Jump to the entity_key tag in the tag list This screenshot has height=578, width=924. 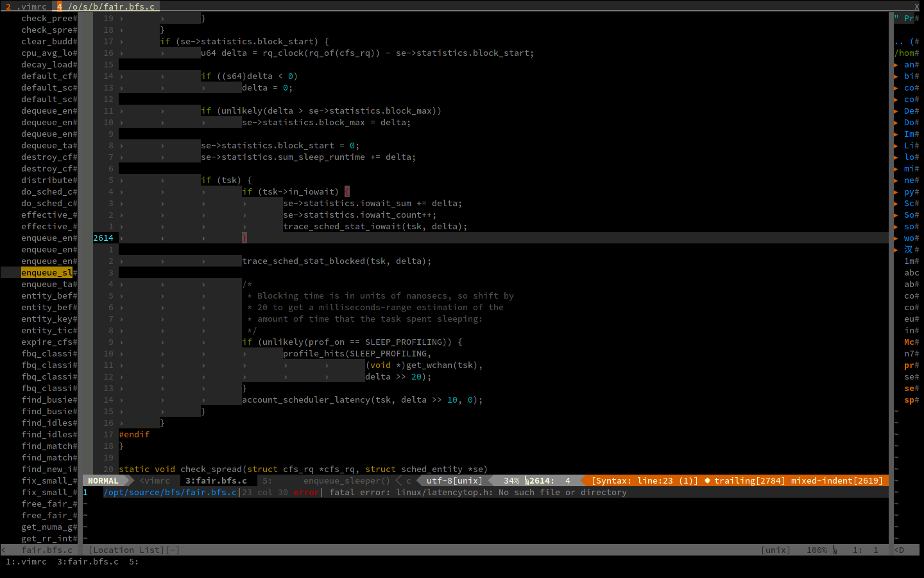[47, 319]
